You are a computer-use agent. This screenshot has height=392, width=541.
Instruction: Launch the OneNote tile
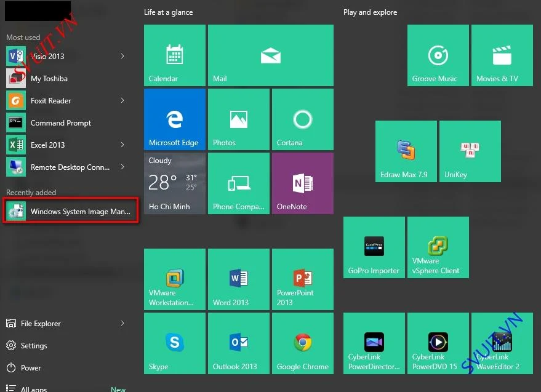[x=303, y=183]
